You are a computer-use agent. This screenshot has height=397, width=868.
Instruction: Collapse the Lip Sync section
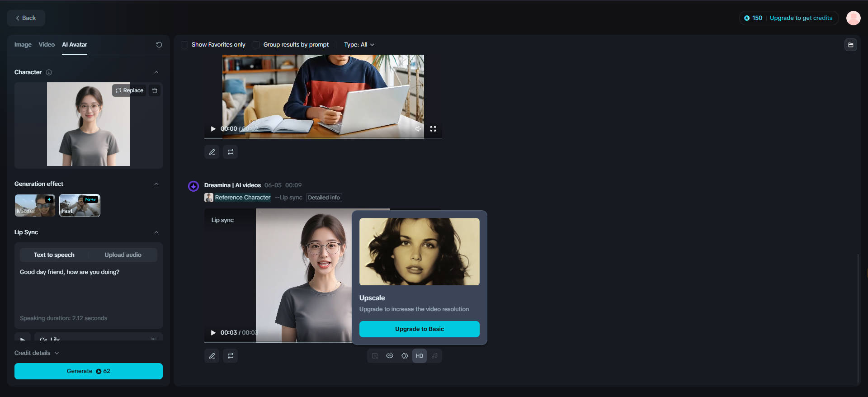click(156, 232)
